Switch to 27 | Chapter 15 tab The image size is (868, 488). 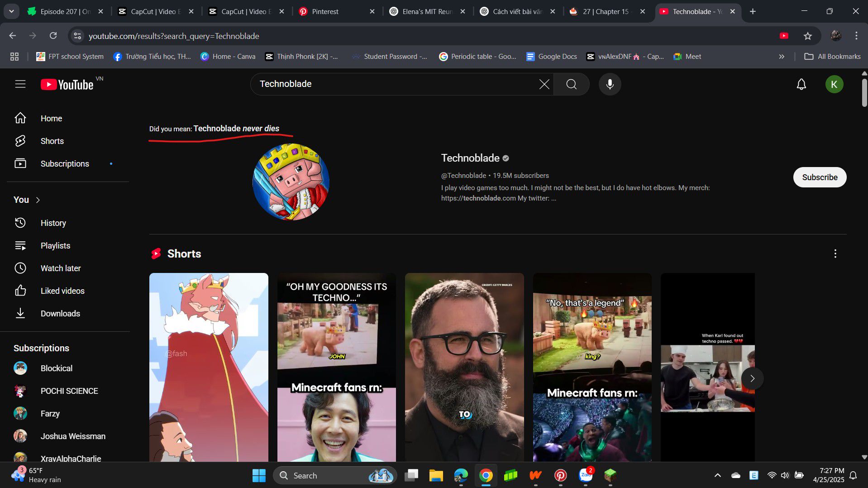coord(609,11)
